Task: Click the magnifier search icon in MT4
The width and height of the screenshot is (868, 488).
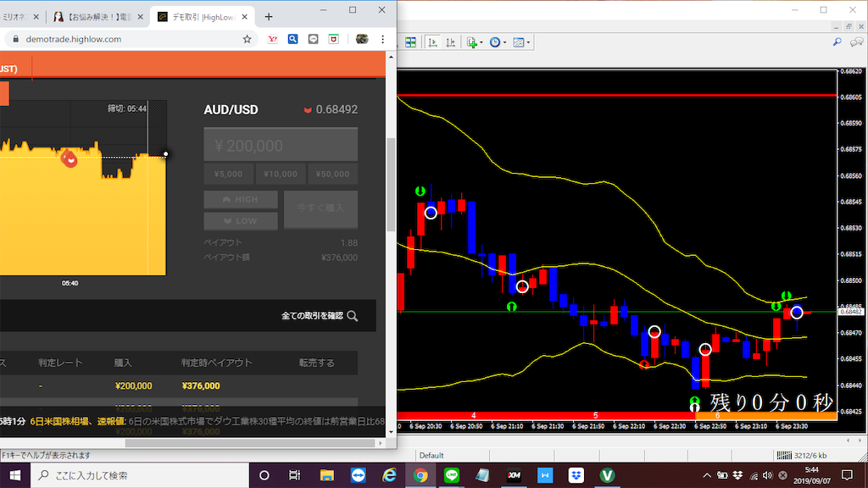Action: click(837, 42)
